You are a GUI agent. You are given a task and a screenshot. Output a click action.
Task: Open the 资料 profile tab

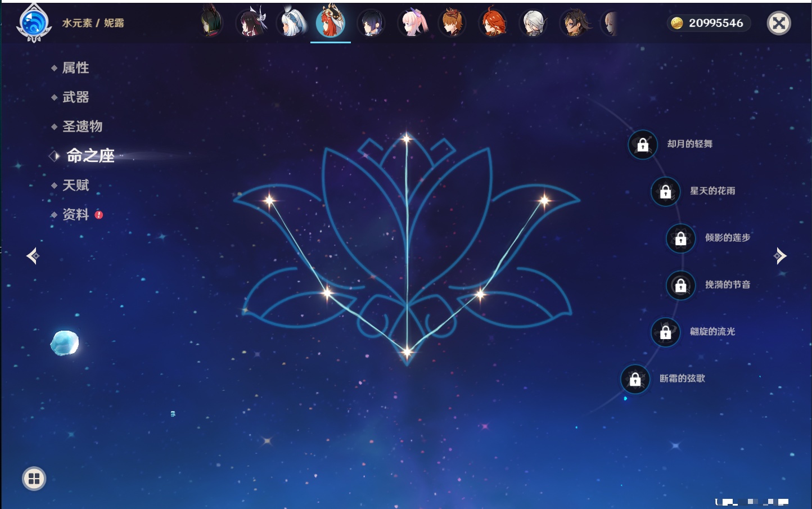coord(75,214)
